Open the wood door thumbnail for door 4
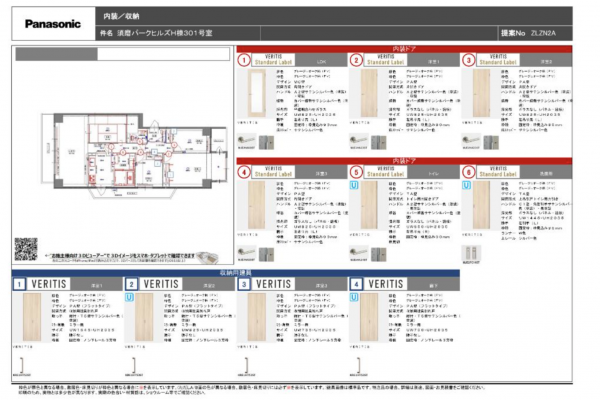Screen dimensions: 600x400 (257, 206)
